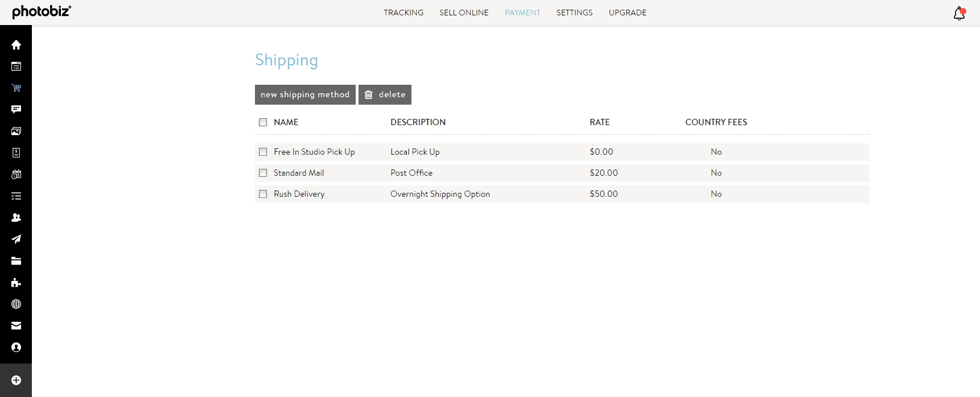Image resolution: width=980 pixels, height=397 pixels.
Task: Open the shopping cart icon
Action: click(16, 88)
